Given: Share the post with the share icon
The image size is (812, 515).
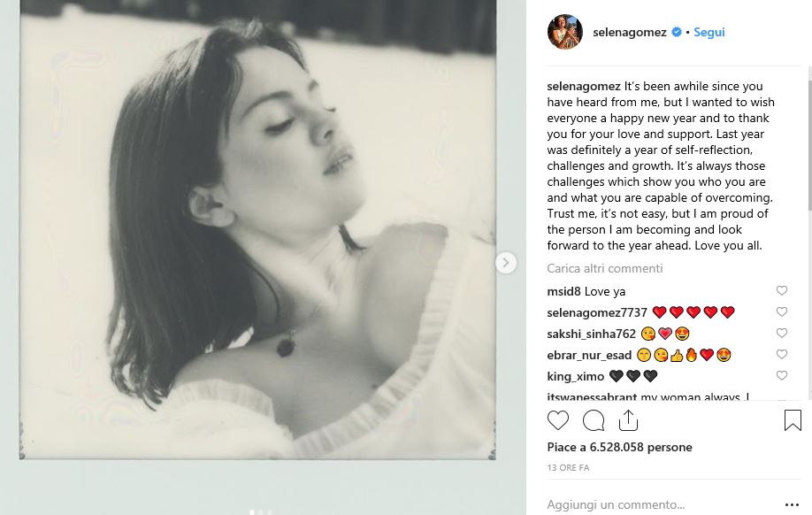Looking at the screenshot, I should point(627,420).
